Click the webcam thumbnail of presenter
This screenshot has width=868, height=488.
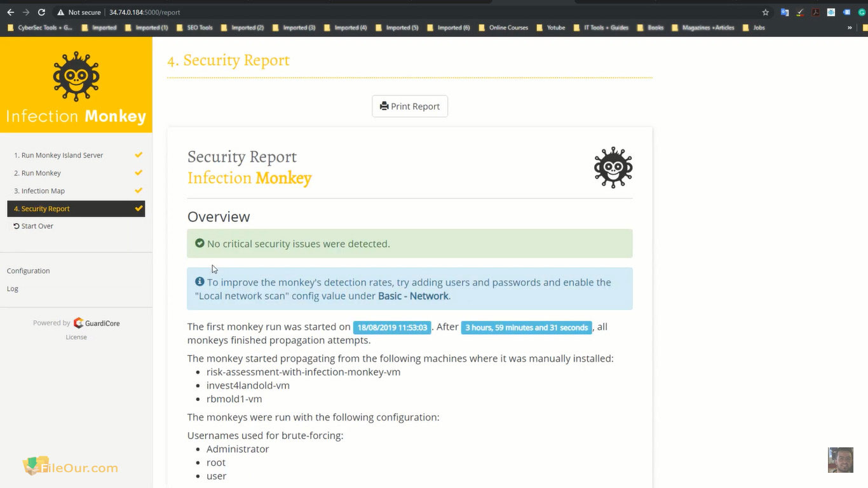click(840, 460)
